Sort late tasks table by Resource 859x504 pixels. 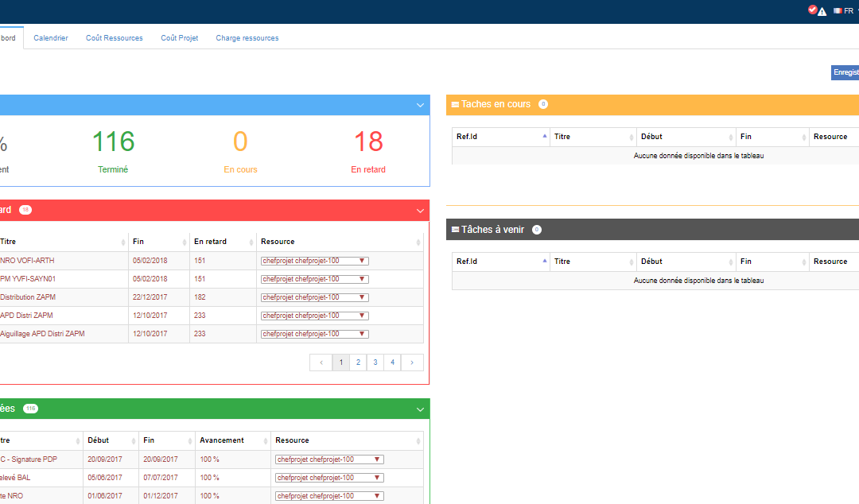click(340, 242)
